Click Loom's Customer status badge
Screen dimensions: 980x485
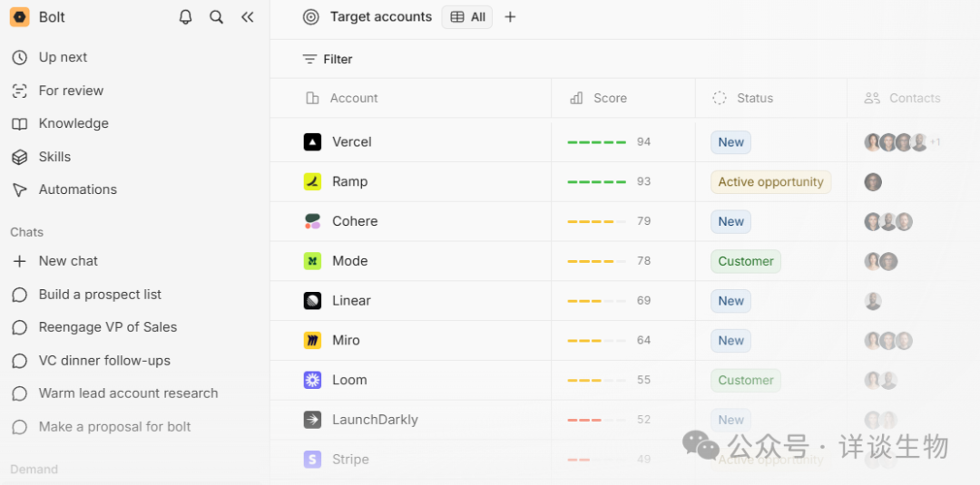(x=746, y=380)
